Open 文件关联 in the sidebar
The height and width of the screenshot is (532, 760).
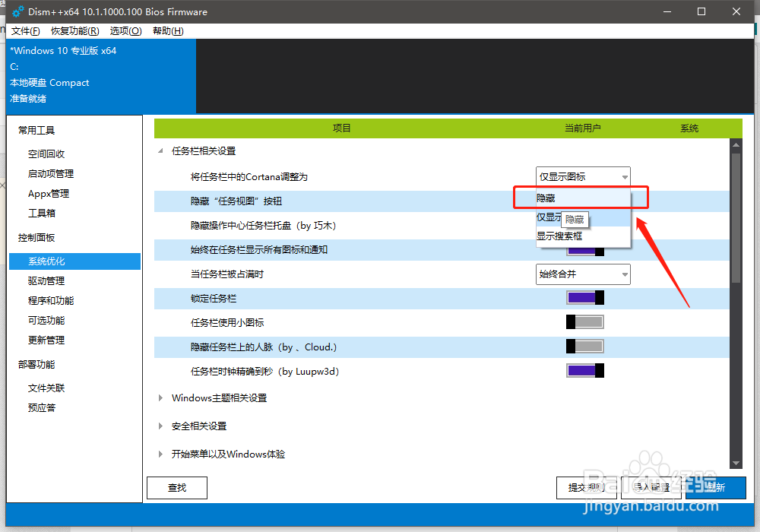point(46,388)
